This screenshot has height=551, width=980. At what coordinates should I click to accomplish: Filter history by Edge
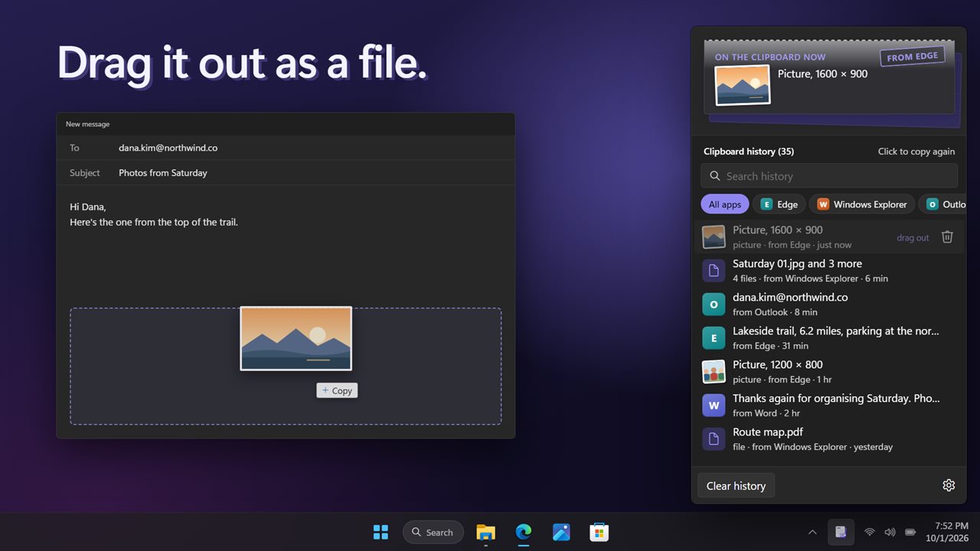778,204
